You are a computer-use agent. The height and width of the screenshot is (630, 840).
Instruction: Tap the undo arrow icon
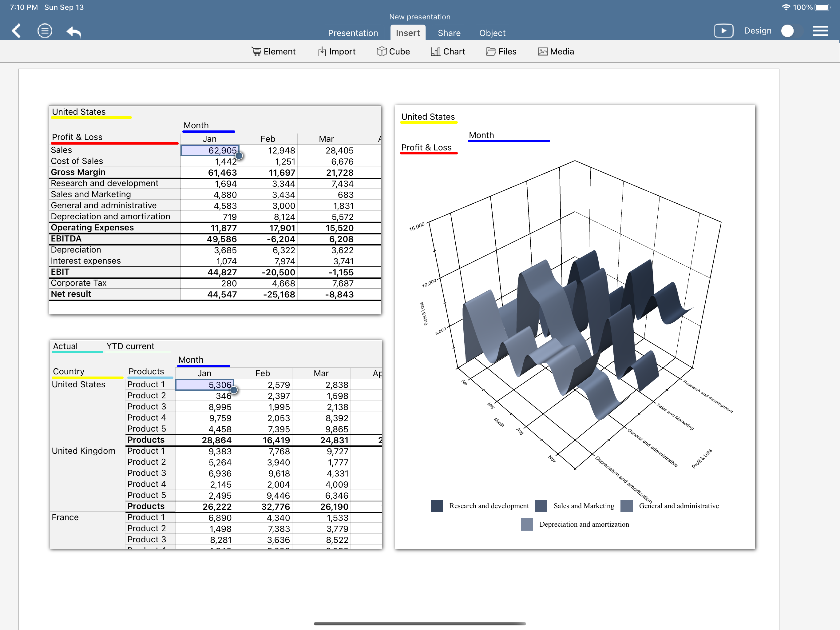click(74, 32)
